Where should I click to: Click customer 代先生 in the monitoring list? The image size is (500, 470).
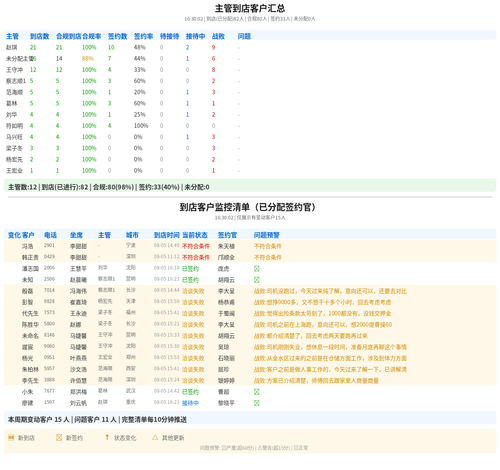pyautogui.click(x=30, y=314)
